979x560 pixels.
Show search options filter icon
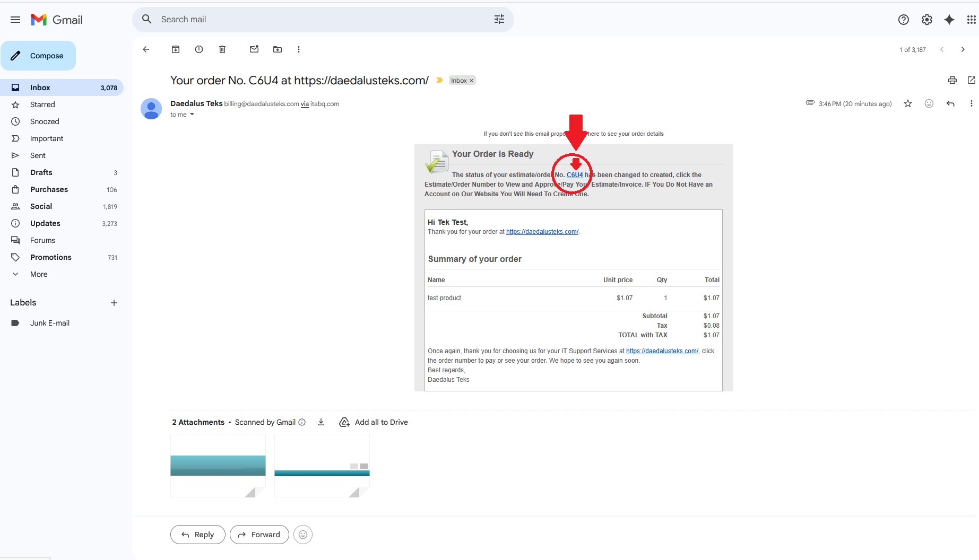(499, 19)
